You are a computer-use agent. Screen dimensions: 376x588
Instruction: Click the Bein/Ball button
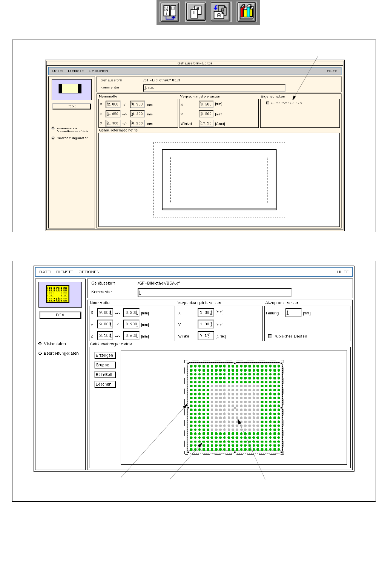pos(104,375)
